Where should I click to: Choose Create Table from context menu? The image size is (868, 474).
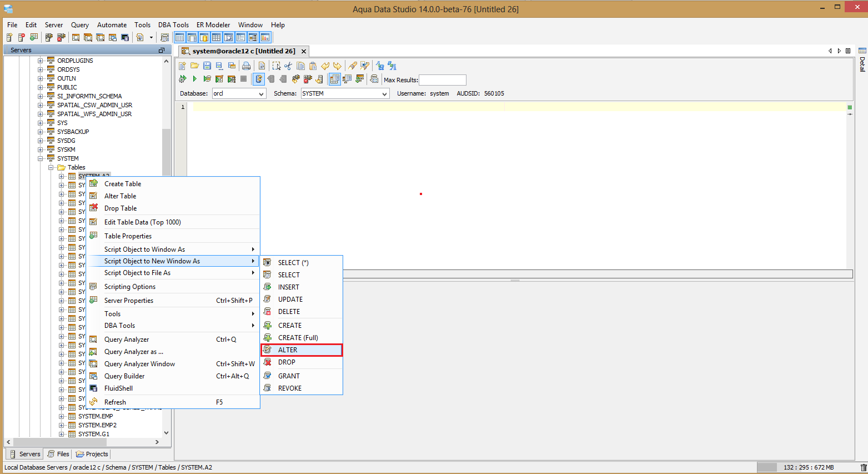click(173, 184)
